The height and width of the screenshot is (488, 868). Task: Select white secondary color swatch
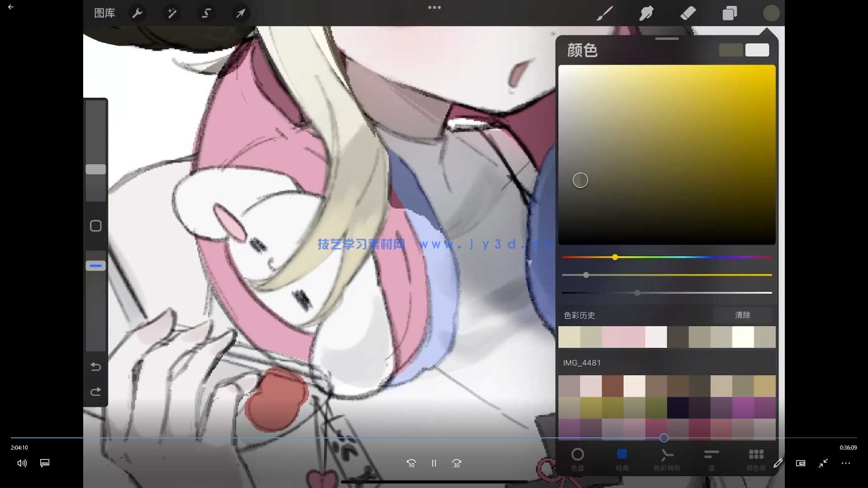757,50
